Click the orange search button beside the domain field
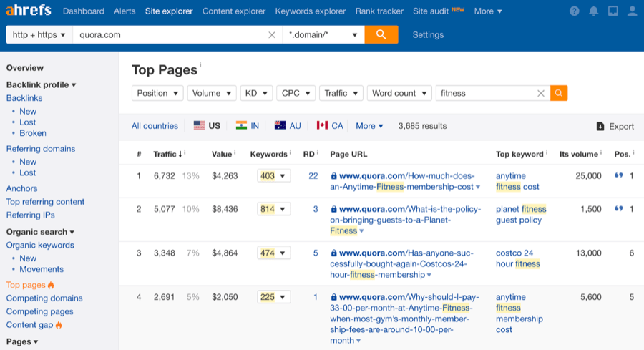 (x=381, y=34)
